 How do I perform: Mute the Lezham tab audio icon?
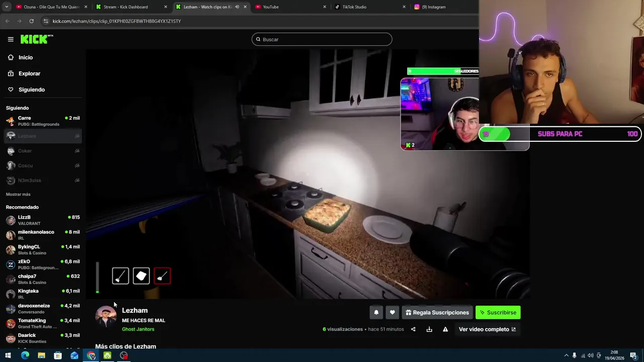[237, 7]
